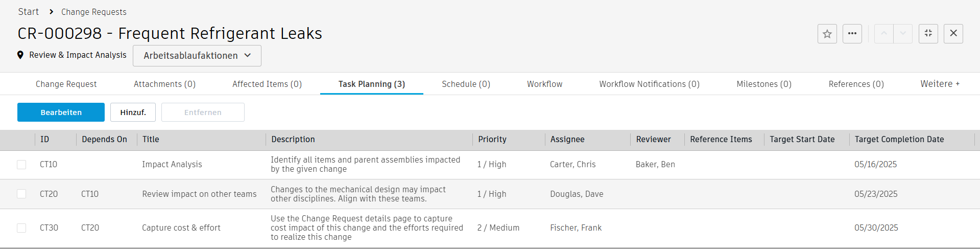Tick the checkbox for row CT20
Viewport: 980px width, 249px height.
21,194
